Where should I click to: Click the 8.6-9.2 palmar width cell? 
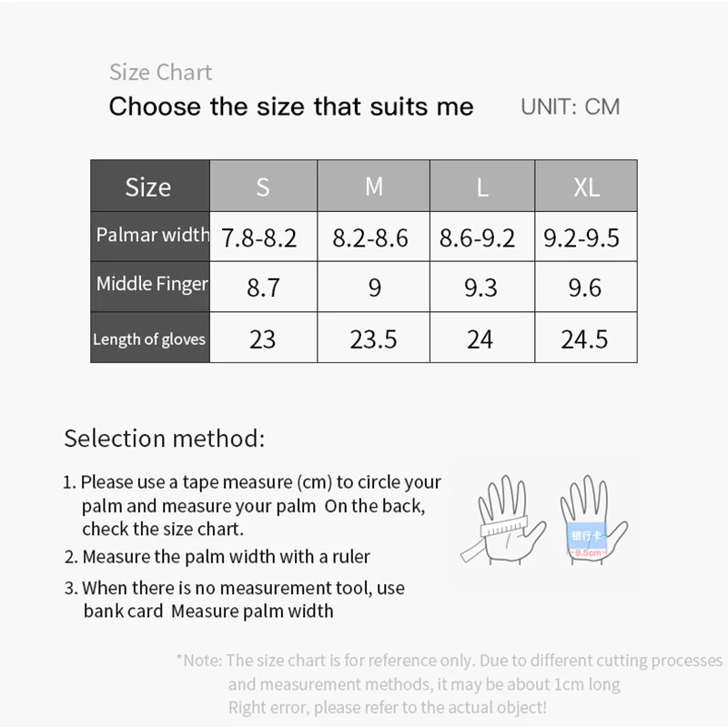coord(478,238)
